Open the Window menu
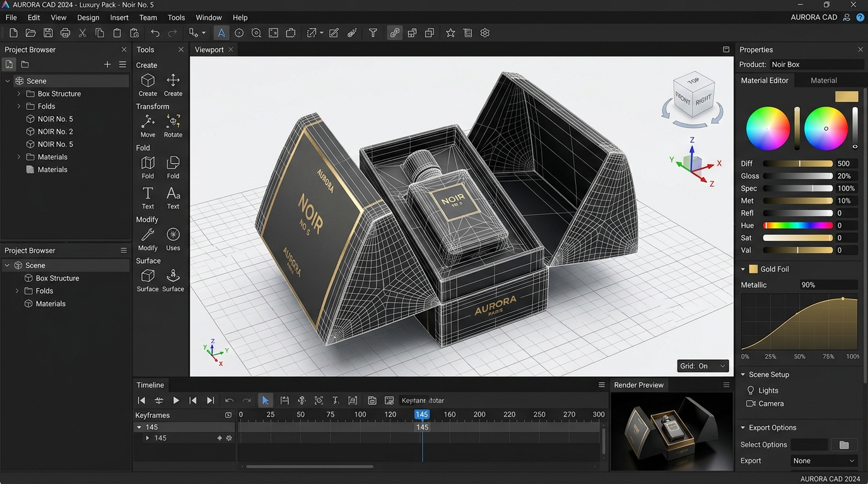Viewport: 868px width, 484px height. click(209, 18)
